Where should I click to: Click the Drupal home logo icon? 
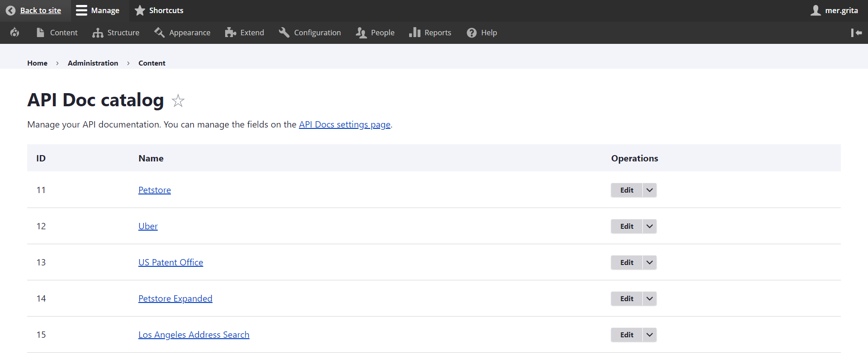14,33
